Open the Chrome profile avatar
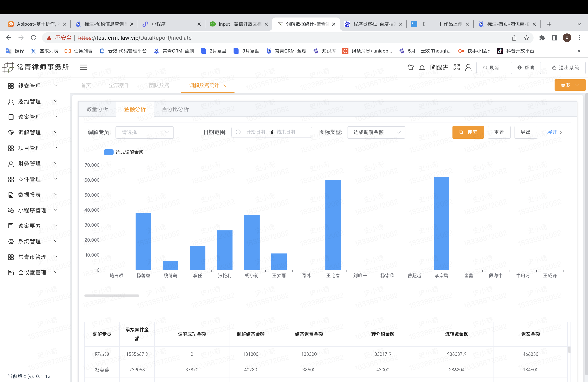This screenshot has height=382, width=588. pyautogui.click(x=567, y=38)
